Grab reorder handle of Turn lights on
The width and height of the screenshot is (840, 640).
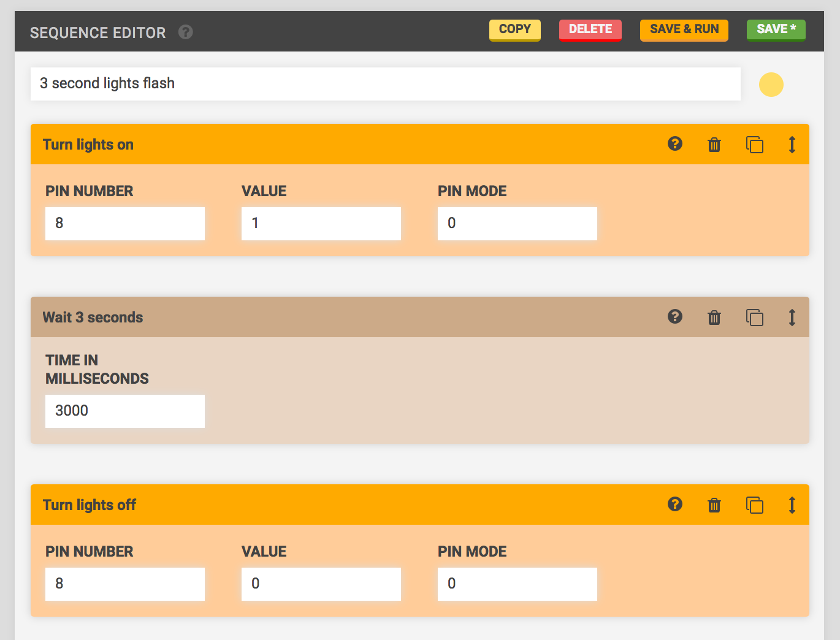(x=792, y=145)
